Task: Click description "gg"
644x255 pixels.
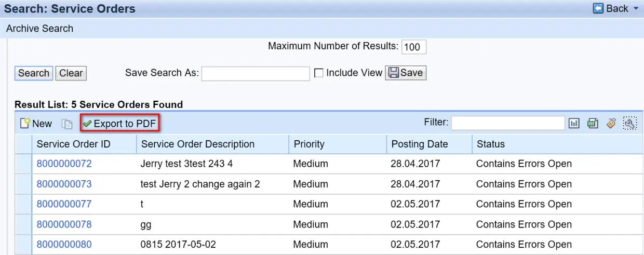Action: tap(146, 225)
